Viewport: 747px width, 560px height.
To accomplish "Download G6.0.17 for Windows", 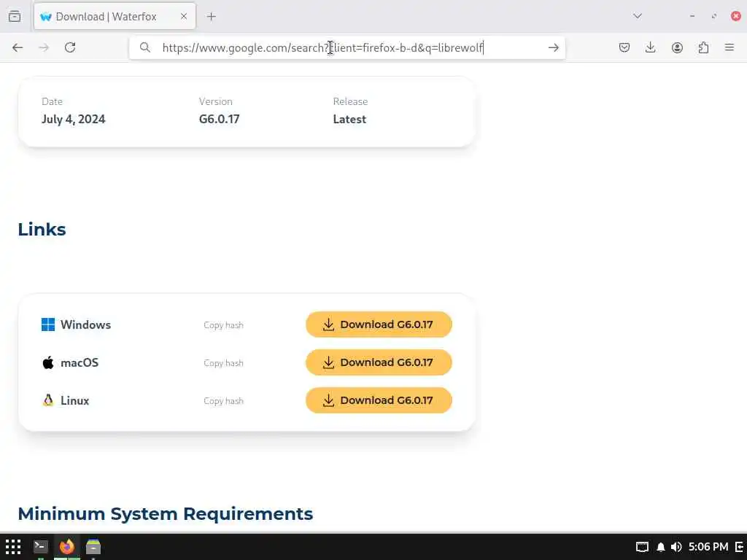I will pyautogui.click(x=379, y=324).
